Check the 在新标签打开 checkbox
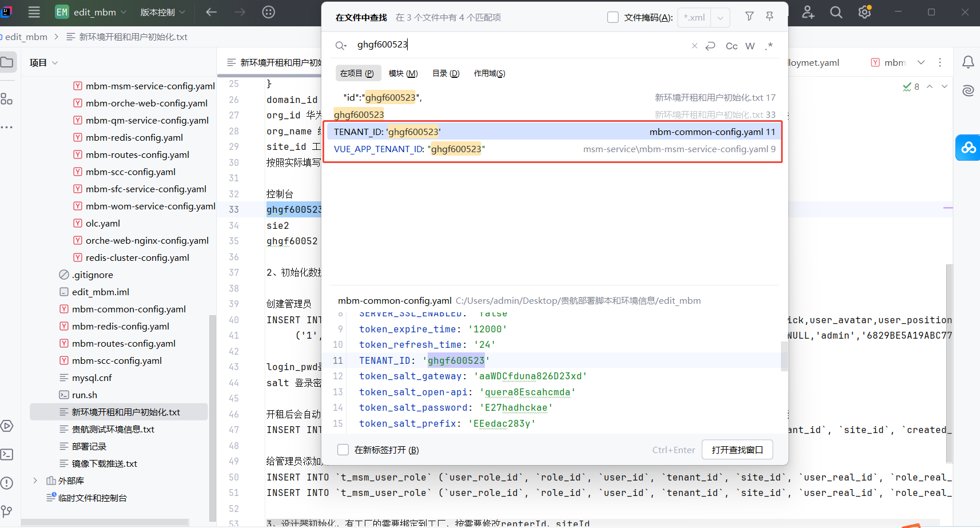This screenshot has width=980, height=528. coord(343,450)
